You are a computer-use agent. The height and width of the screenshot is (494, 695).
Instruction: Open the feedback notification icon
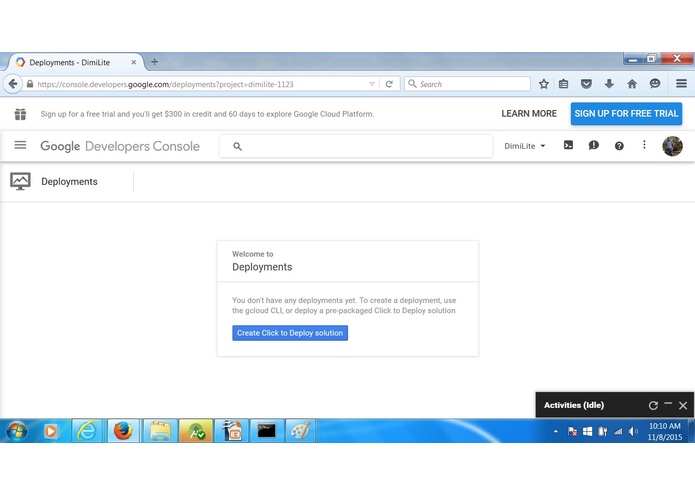[x=593, y=145]
